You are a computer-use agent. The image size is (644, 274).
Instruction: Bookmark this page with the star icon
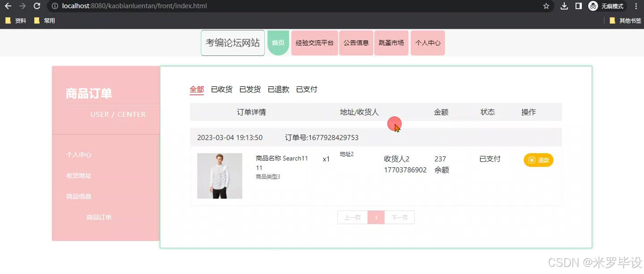tap(546, 6)
